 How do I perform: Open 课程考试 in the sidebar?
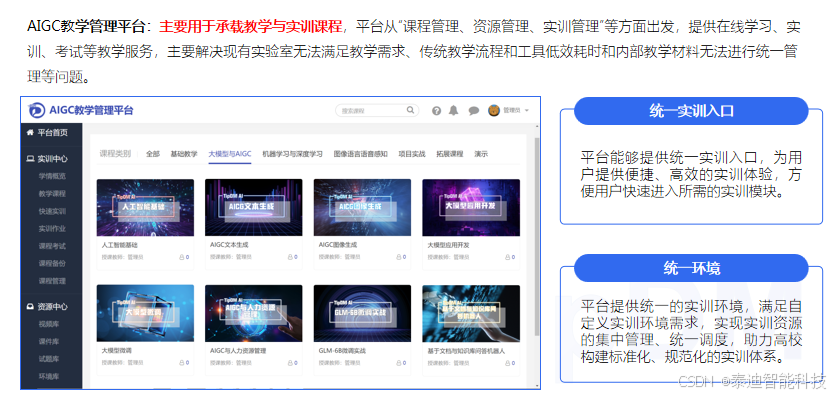52,246
